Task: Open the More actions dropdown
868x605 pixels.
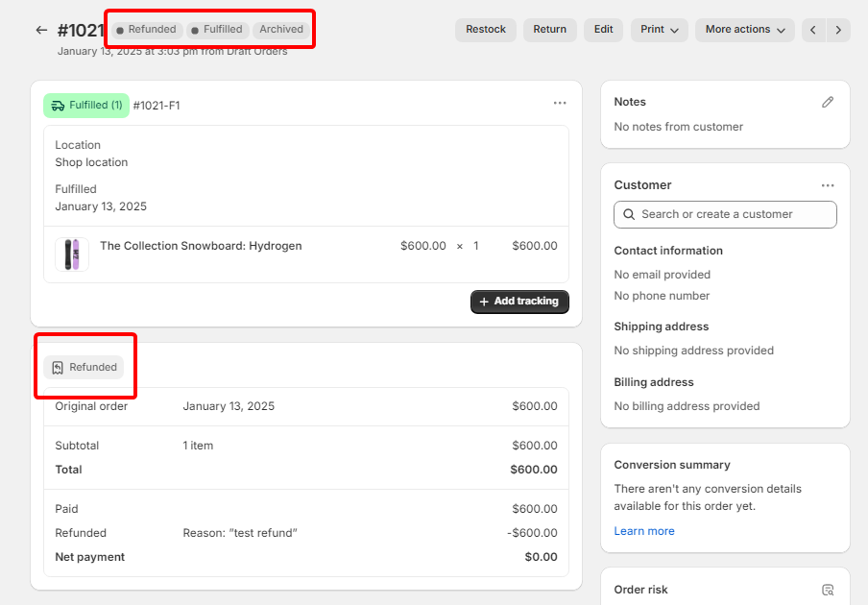Action: pos(744,30)
